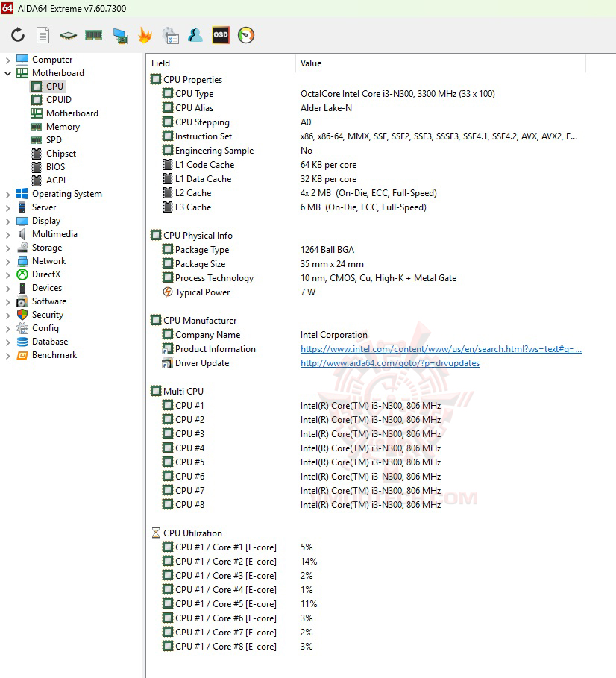Image resolution: width=616 pixels, height=678 pixels.
Task: Open the CPU chip toolbar icon
Action: coord(68,35)
